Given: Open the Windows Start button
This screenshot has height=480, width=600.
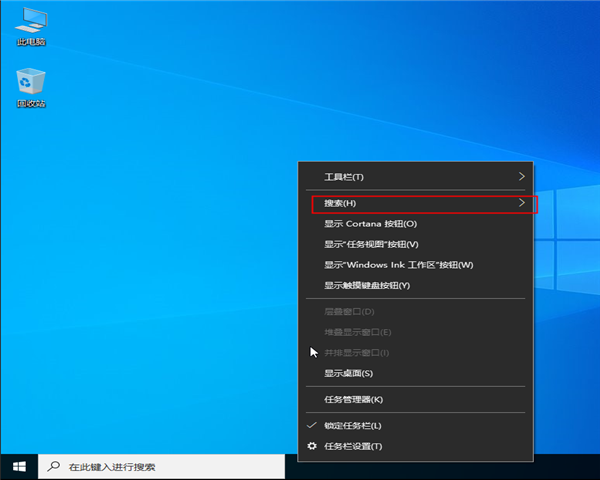Looking at the screenshot, I should click(18, 467).
